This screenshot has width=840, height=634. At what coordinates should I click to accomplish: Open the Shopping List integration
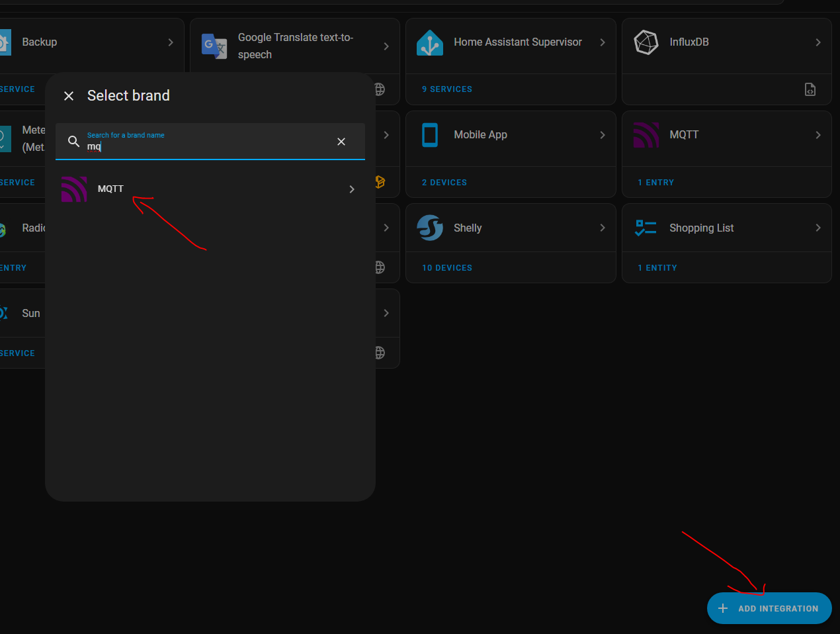point(702,228)
